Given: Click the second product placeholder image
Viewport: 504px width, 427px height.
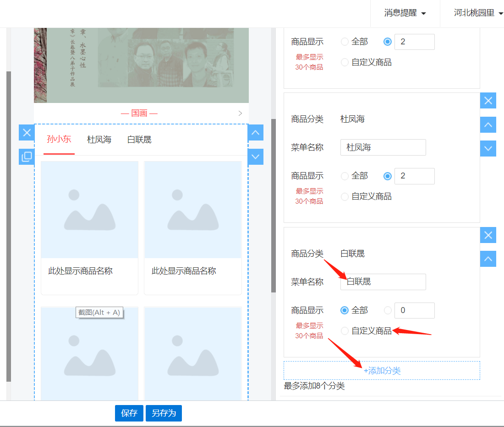Looking at the screenshot, I should [193, 210].
